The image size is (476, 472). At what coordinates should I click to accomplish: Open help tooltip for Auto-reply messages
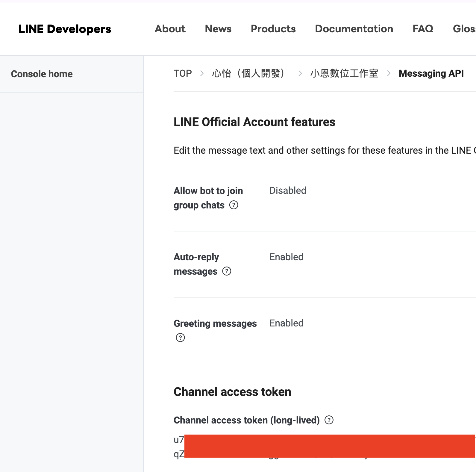click(227, 271)
